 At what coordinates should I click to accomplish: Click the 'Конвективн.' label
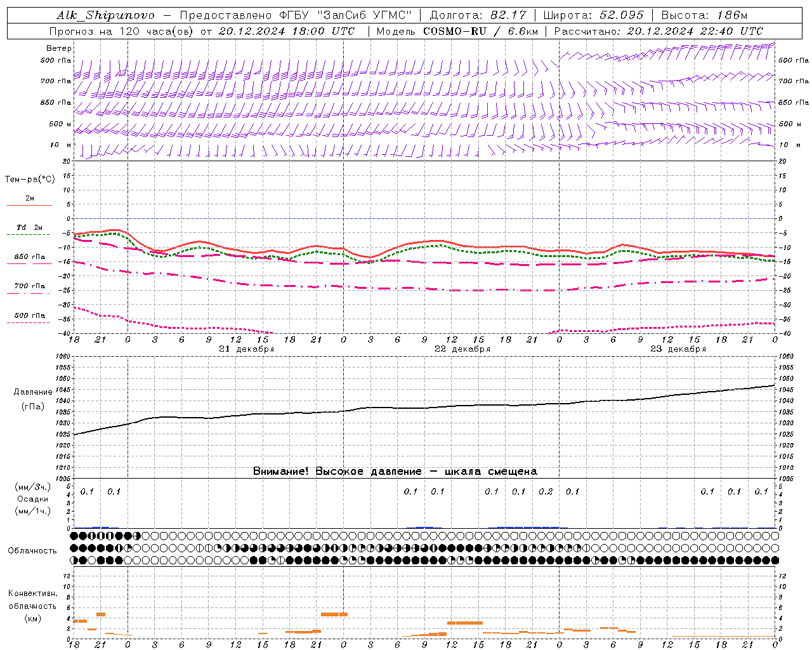32,594
